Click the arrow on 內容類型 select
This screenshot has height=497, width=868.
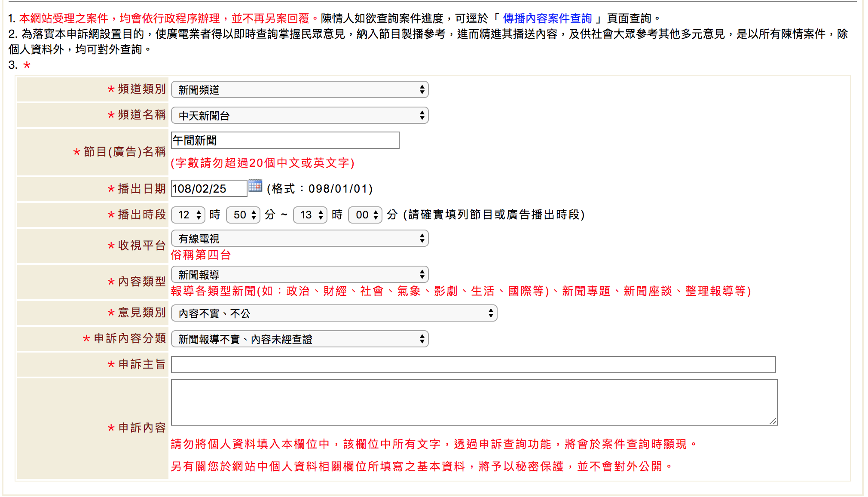(422, 275)
